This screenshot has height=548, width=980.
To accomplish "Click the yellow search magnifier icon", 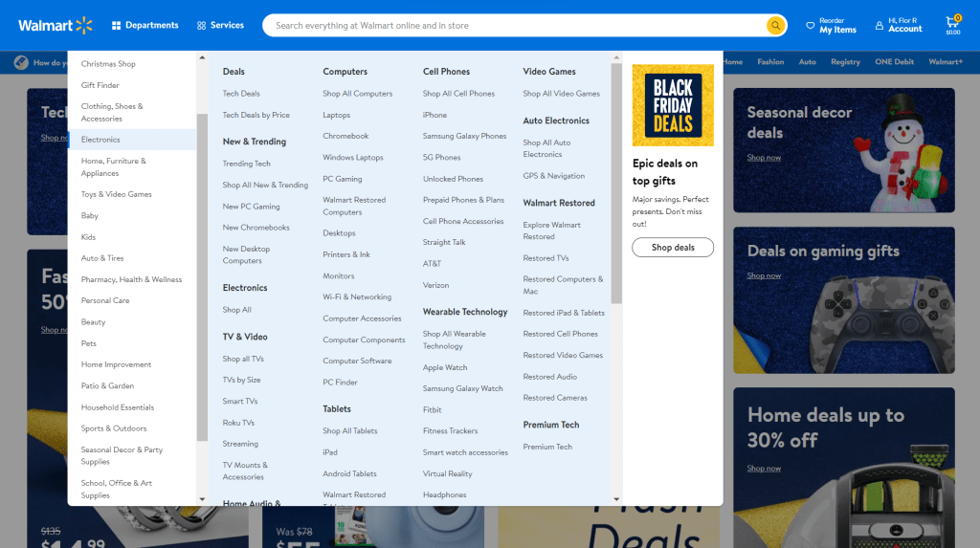I will (775, 26).
